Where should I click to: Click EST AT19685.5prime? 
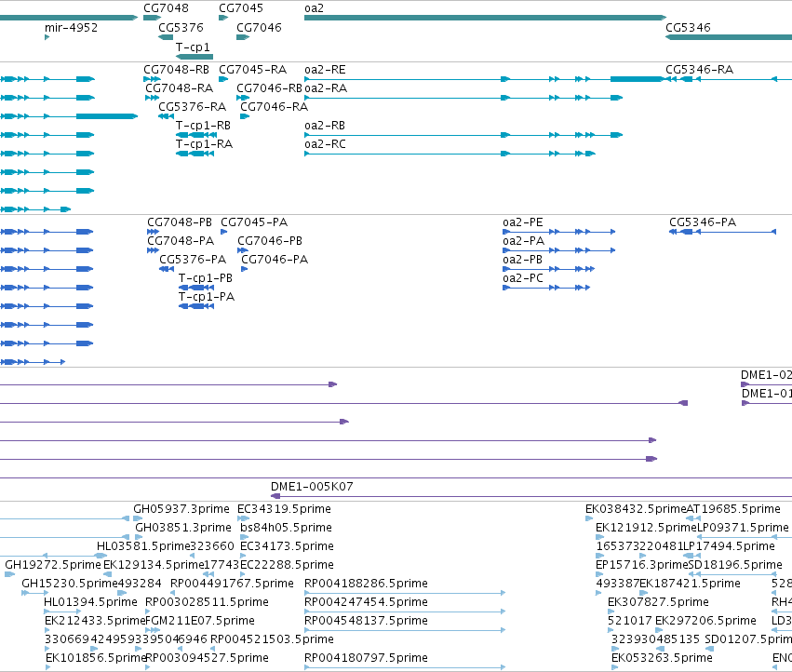(x=733, y=509)
